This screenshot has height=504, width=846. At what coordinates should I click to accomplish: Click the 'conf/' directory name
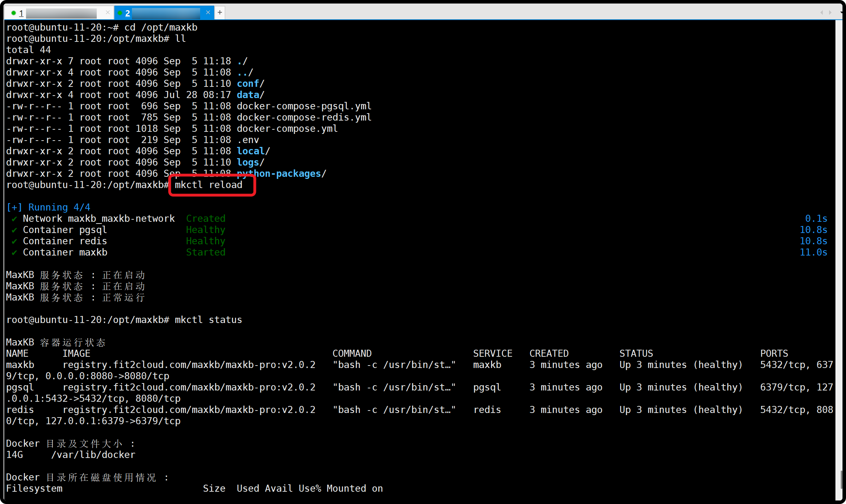[x=250, y=84]
